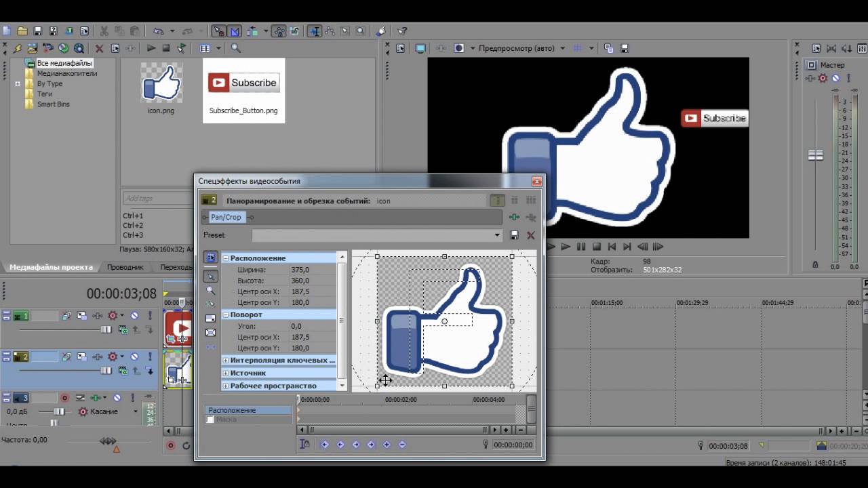Click the Import Media icon in media panel

(33, 49)
